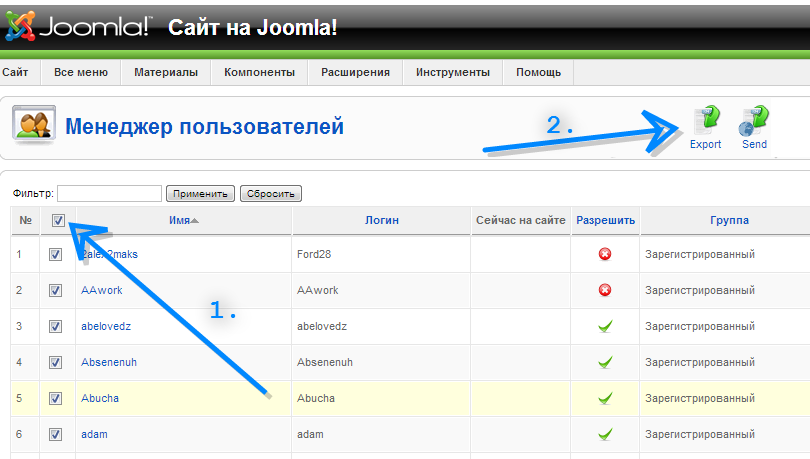This screenshot has width=810, height=459.
Task: Toggle red blocked icon for AAwork user
Action: point(604,290)
